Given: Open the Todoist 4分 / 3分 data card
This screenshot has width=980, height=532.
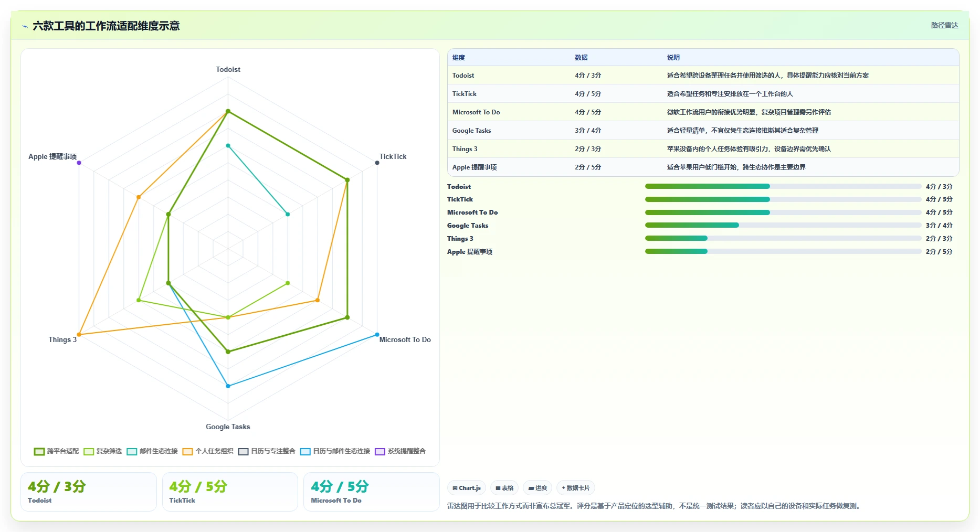Looking at the screenshot, I should coord(89,492).
